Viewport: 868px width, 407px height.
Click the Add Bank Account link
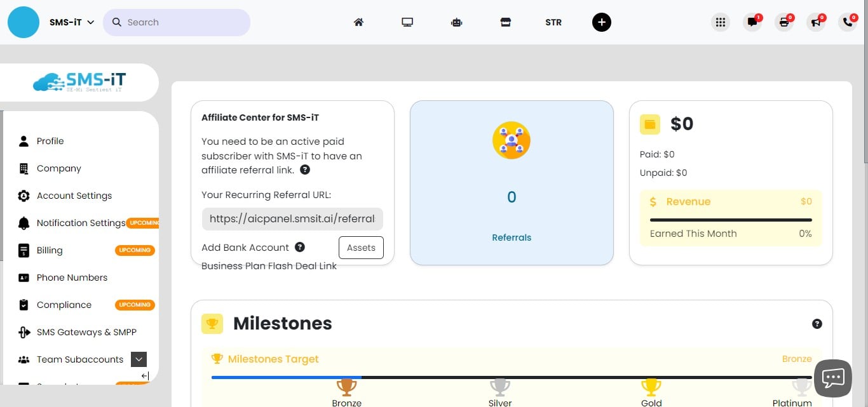pyautogui.click(x=245, y=247)
